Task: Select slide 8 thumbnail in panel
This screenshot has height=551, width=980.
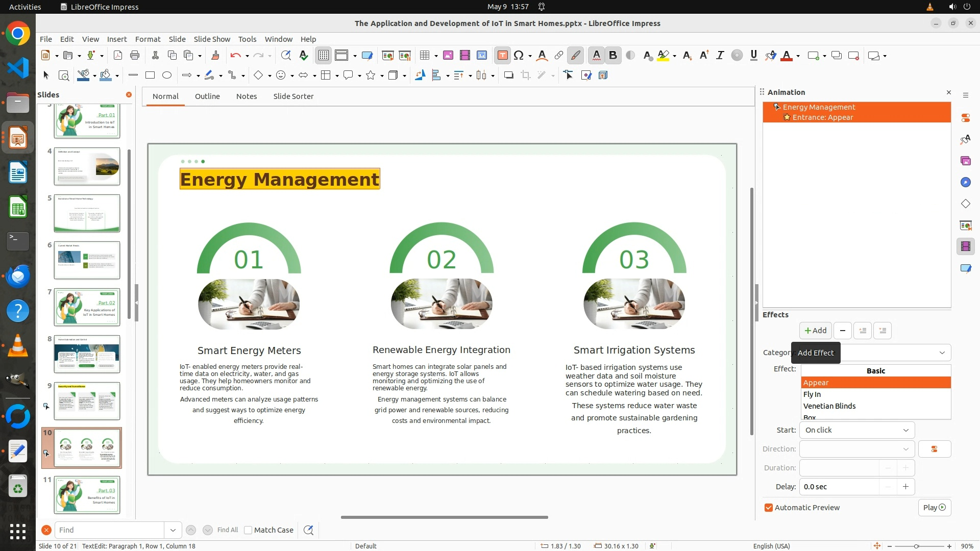Action: pos(87,354)
